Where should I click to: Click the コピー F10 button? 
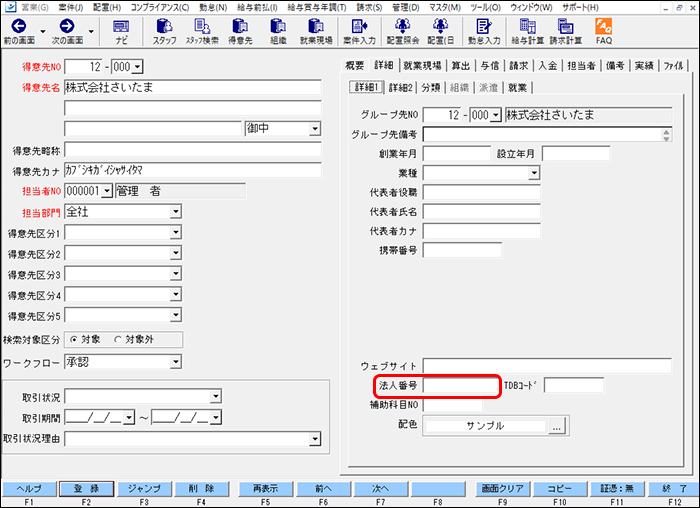[560, 488]
